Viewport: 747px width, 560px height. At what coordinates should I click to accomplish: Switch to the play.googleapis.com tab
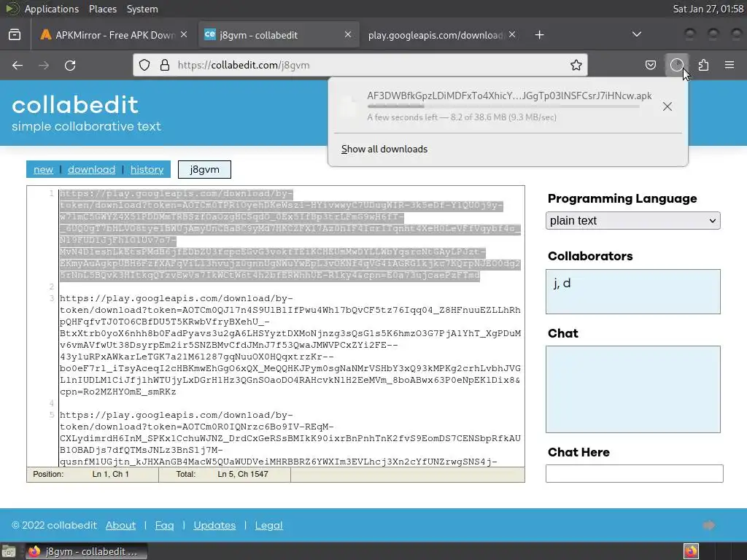point(441,35)
